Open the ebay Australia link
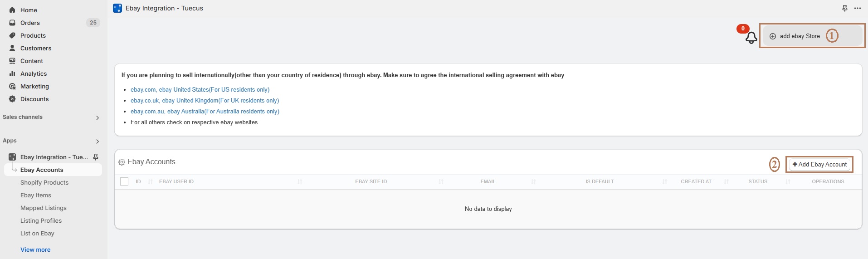Screen dimensions: 868x259 click(205, 111)
